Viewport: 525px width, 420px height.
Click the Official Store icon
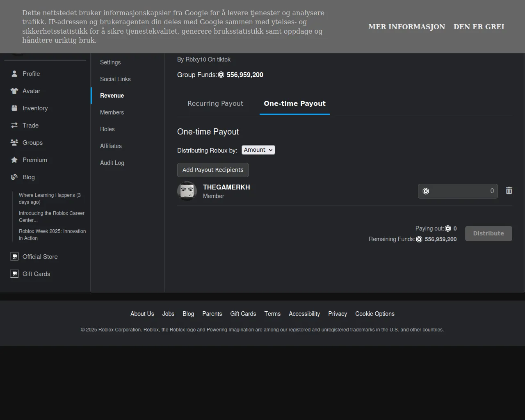coord(14,257)
